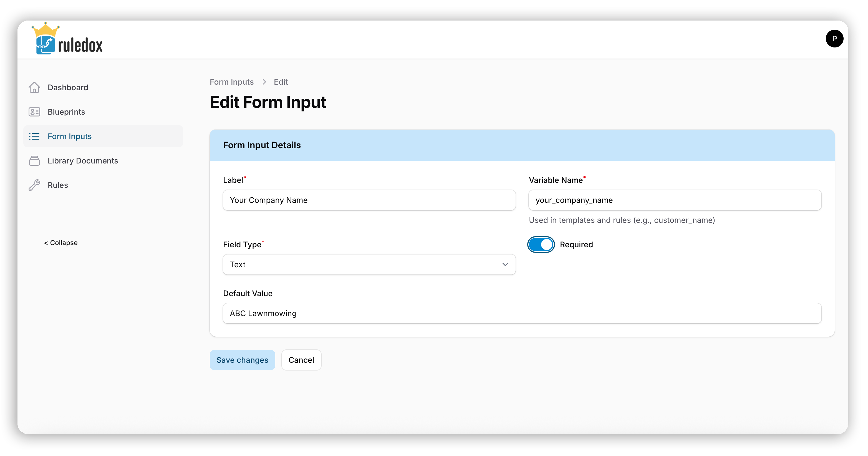Click the Blueprints card icon
Image resolution: width=868 pixels, height=456 pixels.
[34, 112]
